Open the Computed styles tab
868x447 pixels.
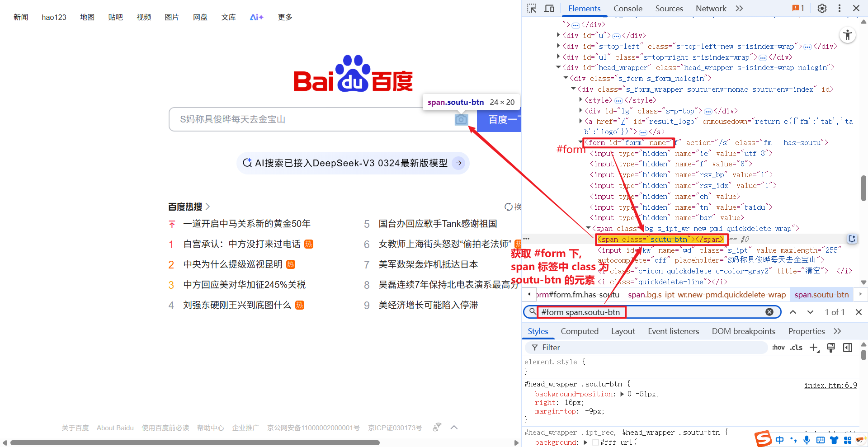[580, 331]
